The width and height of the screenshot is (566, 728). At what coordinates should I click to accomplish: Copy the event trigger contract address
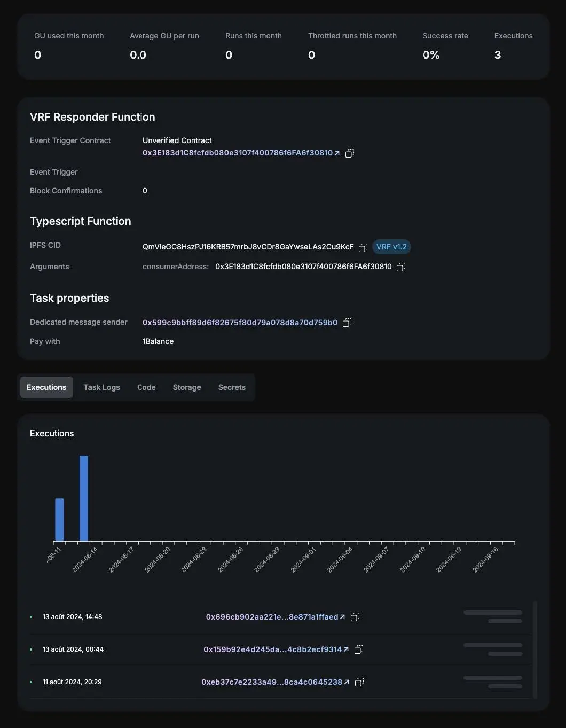(350, 153)
